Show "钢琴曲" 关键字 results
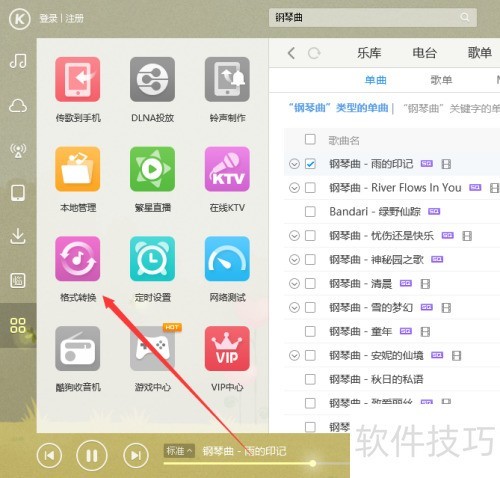 pos(451,108)
